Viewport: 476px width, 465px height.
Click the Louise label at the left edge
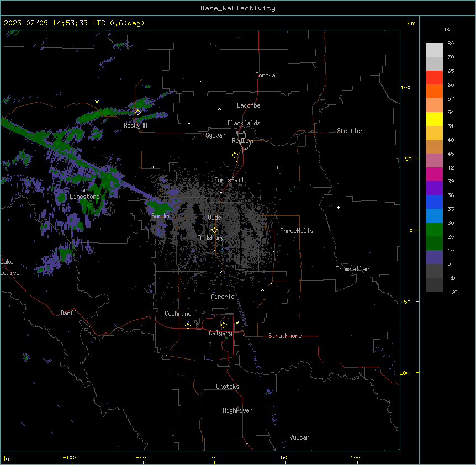click(x=10, y=273)
